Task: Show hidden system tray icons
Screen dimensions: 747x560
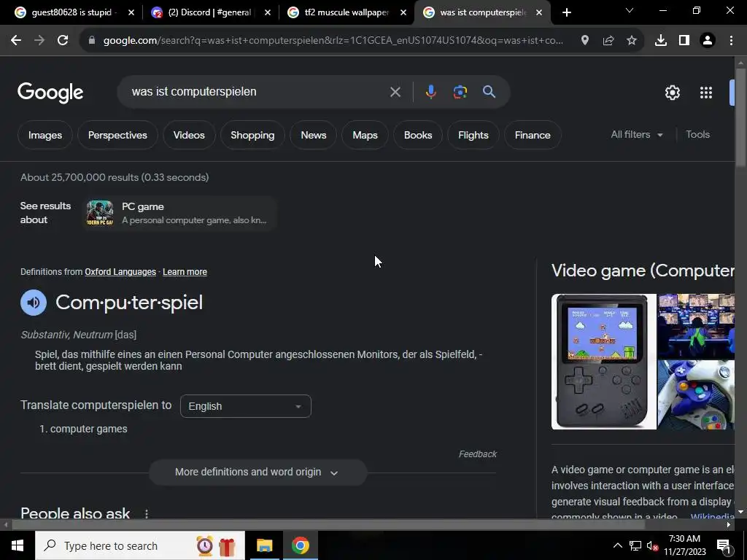Action: (x=617, y=545)
